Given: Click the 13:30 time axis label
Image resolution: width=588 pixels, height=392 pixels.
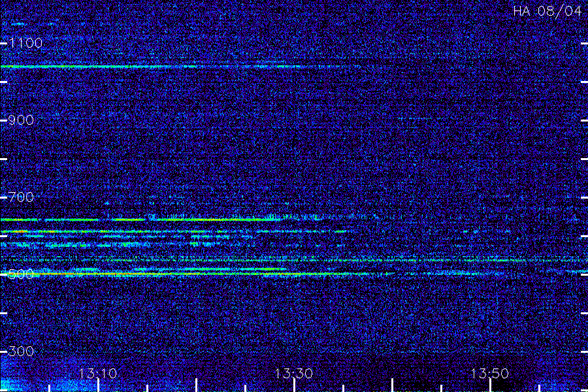Looking at the screenshot, I should click(x=294, y=374).
